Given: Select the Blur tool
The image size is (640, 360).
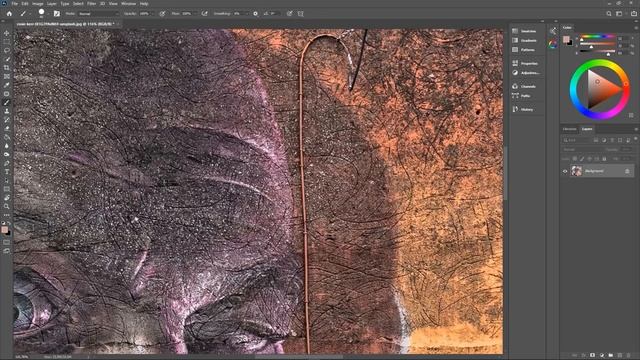Looking at the screenshot, I should [7, 146].
